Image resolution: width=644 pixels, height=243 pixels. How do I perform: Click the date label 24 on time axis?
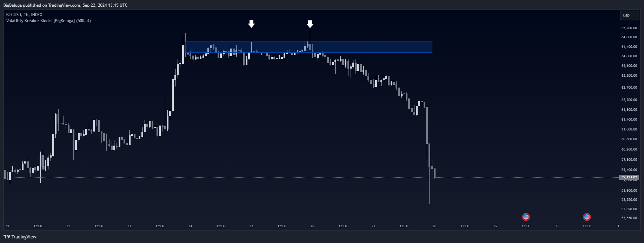[x=190, y=226]
